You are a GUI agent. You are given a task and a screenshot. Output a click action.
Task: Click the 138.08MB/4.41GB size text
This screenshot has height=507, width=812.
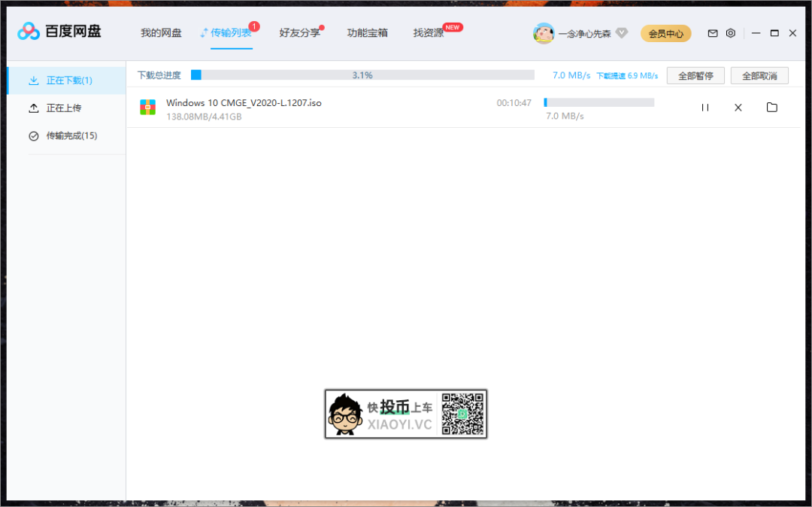tap(204, 117)
